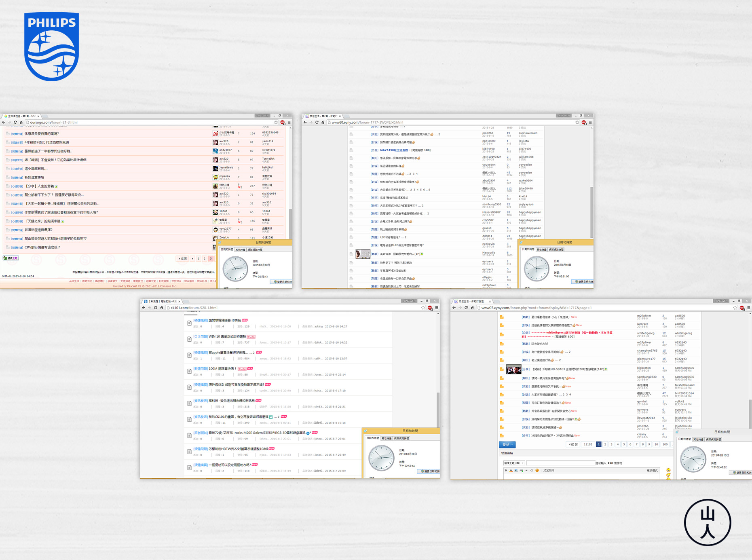The image size is (752, 560).
Task: Insert emoticon from eyny quick-post editor toolbar
Action: click(x=537, y=470)
